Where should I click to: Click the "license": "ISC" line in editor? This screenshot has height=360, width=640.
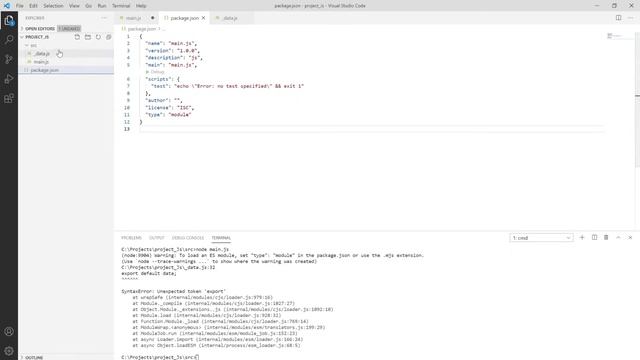tap(169, 108)
